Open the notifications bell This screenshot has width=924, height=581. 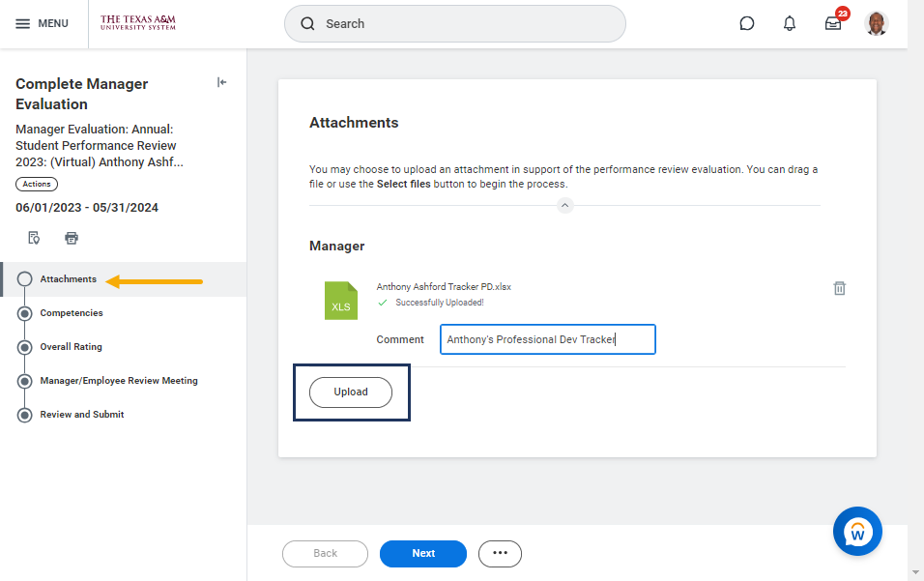(x=790, y=23)
